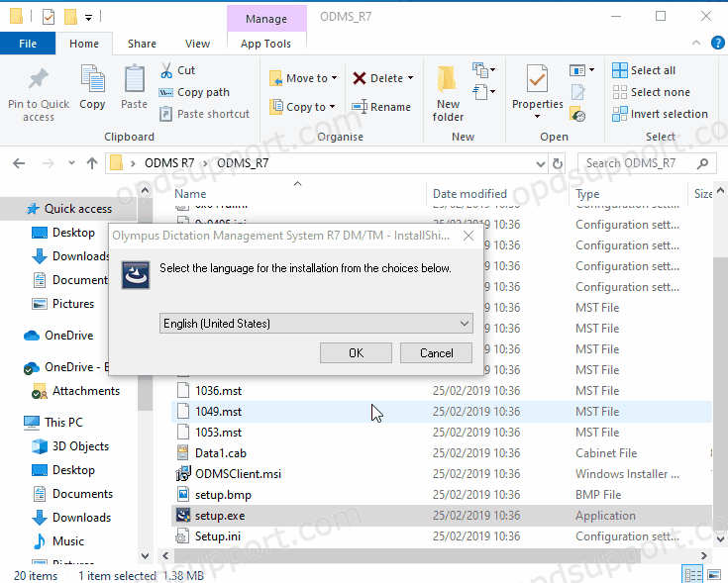Click Quick Access Toolbar properties checkmark icon
Image resolution: width=728 pixels, height=583 pixels.
click(49, 17)
